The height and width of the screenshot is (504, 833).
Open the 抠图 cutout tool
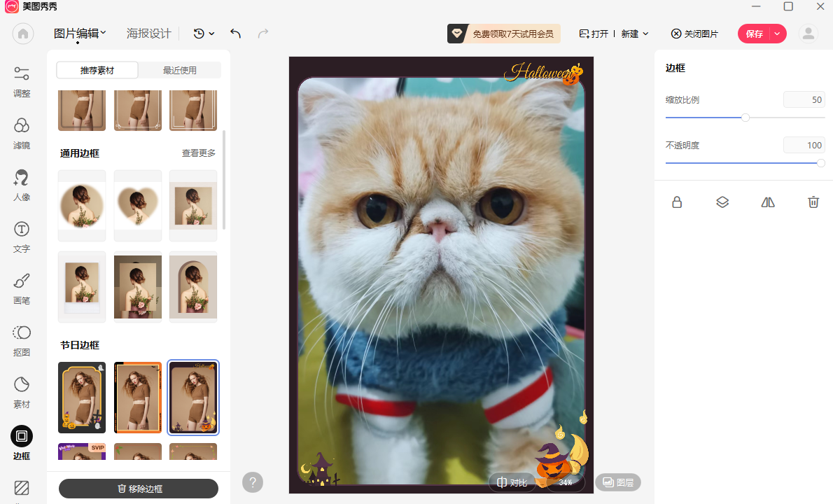(x=22, y=340)
